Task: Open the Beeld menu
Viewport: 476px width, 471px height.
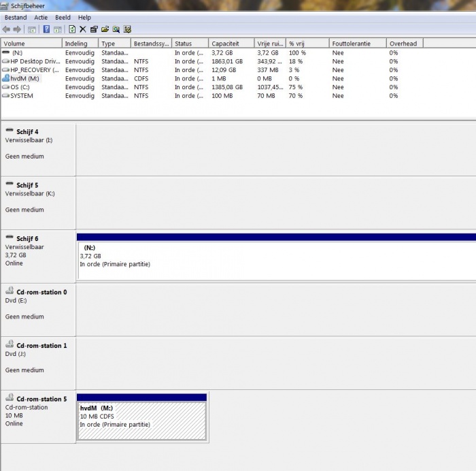Action: click(x=63, y=18)
